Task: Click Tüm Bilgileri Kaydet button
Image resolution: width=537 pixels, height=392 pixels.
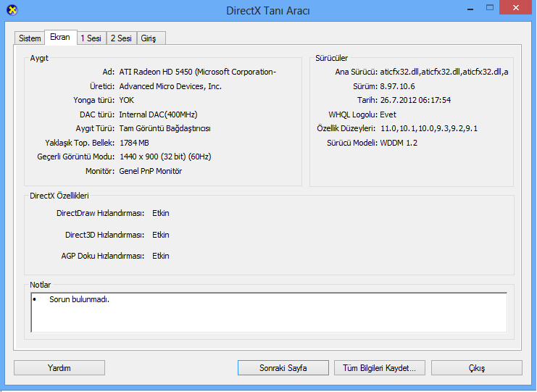Action: pos(380,367)
